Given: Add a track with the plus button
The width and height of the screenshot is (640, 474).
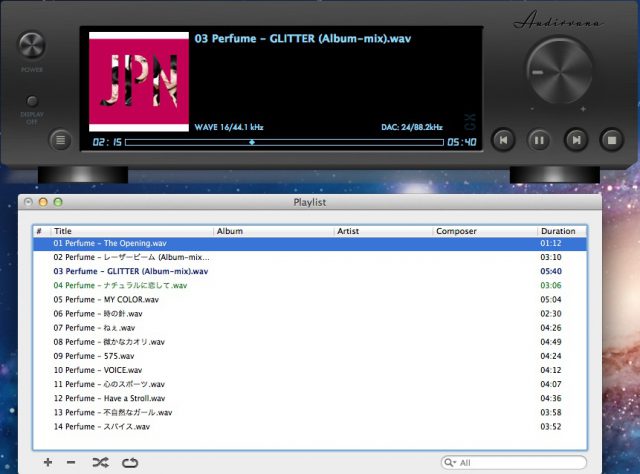Looking at the screenshot, I should pyautogui.click(x=48, y=462).
